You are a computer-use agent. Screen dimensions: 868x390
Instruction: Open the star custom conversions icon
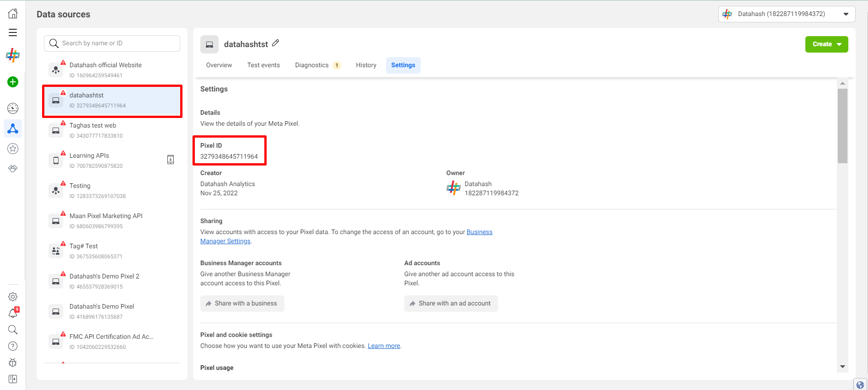(13, 149)
